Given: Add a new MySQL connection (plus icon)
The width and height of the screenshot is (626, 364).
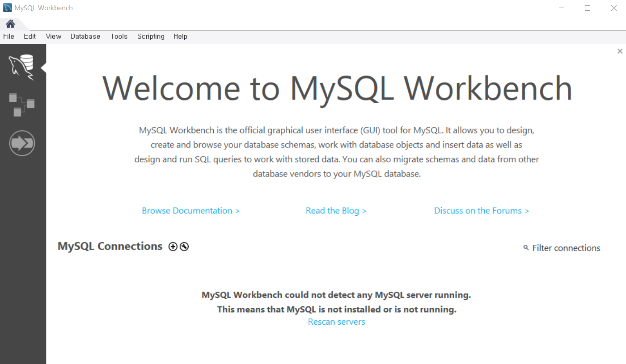Looking at the screenshot, I should click(x=173, y=247).
